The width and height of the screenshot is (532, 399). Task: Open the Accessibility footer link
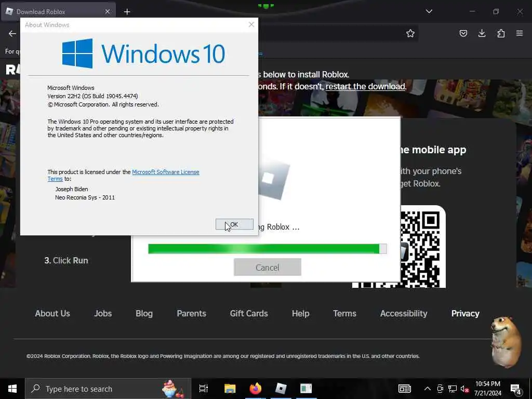(x=404, y=313)
